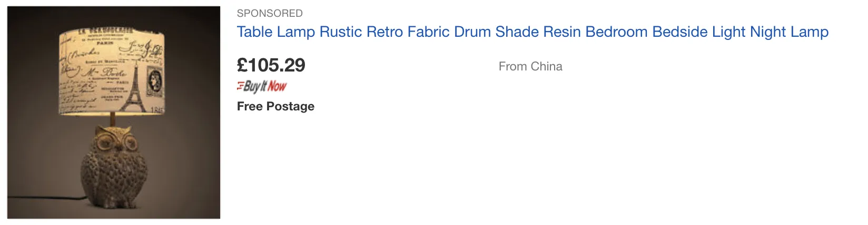Viewport: 868px width, 225px height.
Task: Click the word Bedroom in the listing title
Action: click(616, 32)
